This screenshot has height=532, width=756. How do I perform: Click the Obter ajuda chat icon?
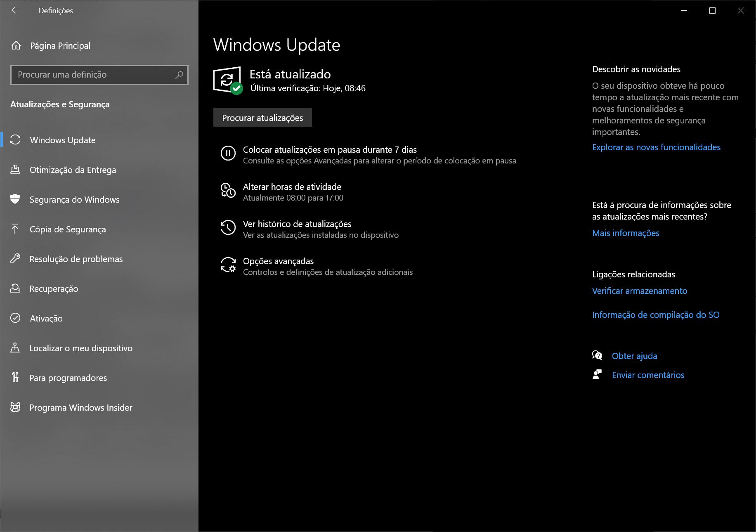pos(597,356)
